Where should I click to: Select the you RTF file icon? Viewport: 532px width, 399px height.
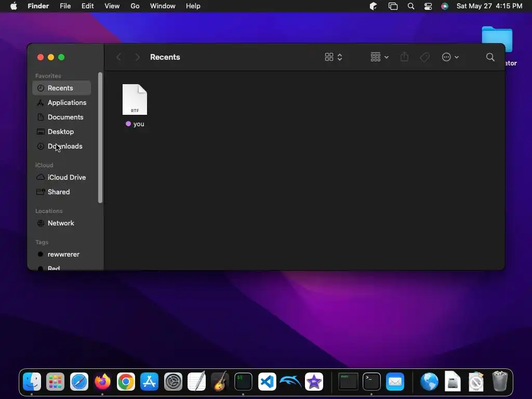click(x=135, y=99)
